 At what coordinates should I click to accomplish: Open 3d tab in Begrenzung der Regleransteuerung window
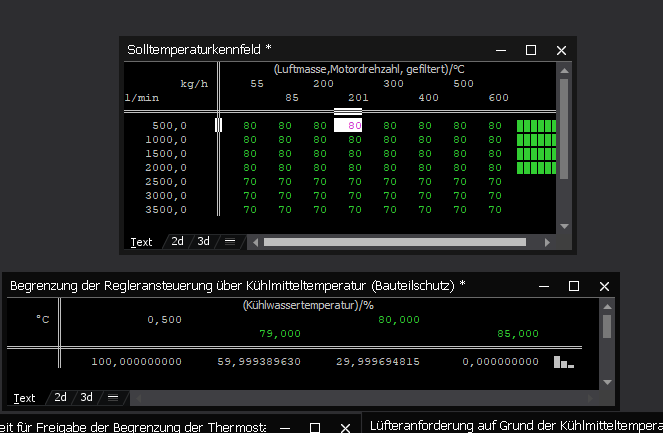87,397
